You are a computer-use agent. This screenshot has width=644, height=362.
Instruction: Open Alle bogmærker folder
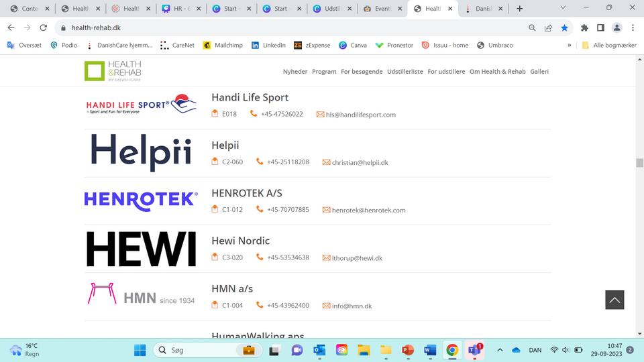click(x=609, y=45)
